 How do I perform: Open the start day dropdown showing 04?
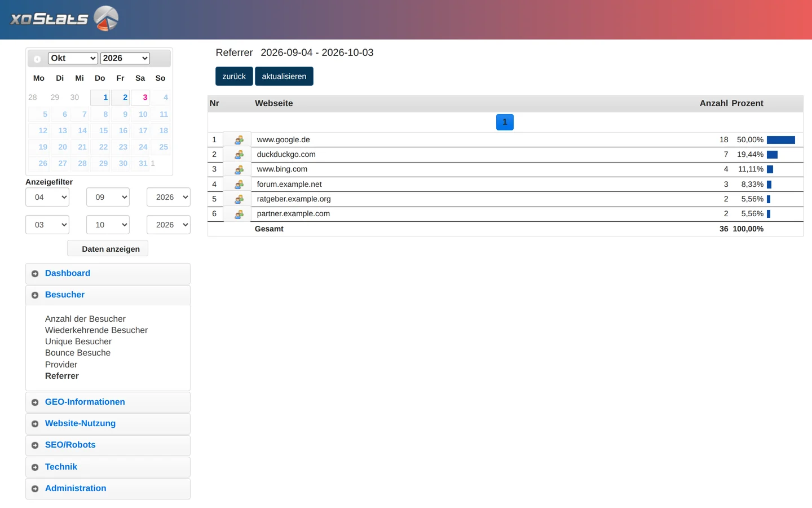tap(47, 197)
